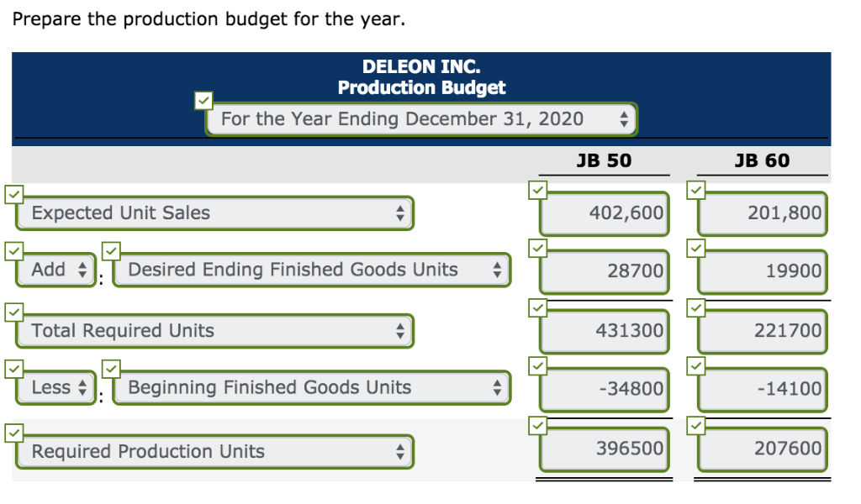Open the For the Year Ending December 31, 2020 dropdown
Screen dimensions: 861x504
(x=420, y=118)
